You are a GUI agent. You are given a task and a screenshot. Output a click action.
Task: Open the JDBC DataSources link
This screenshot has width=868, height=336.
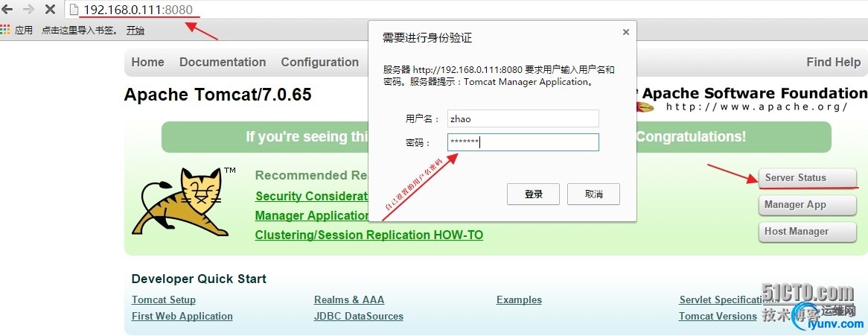[x=358, y=316]
